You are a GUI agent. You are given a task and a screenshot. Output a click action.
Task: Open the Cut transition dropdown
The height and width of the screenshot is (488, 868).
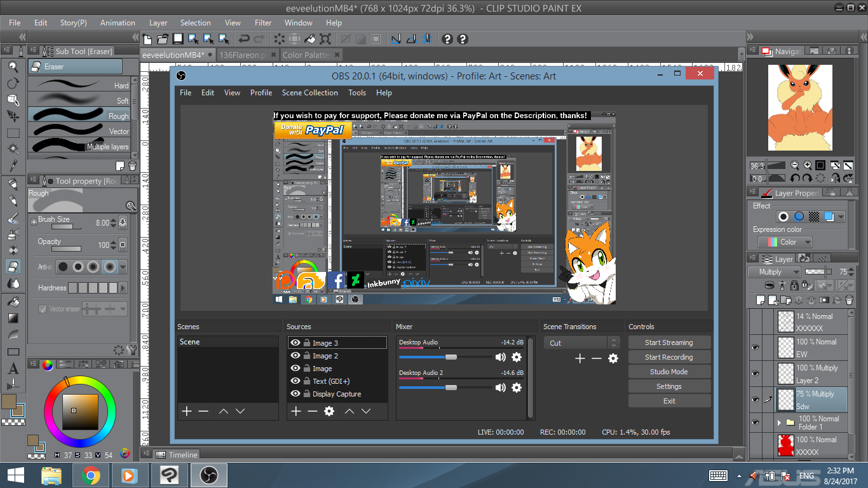(x=581, y=343)
